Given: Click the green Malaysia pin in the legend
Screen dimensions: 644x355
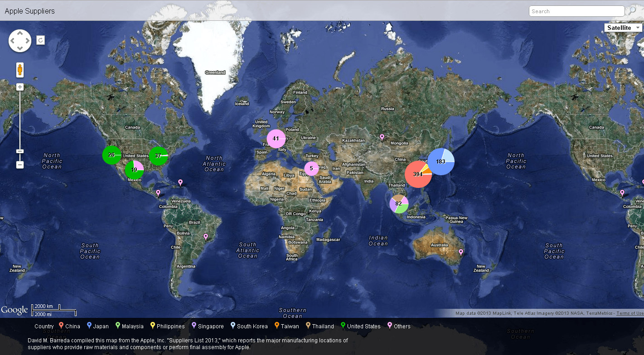Looking at the screenshot, I should click(118, 326).
